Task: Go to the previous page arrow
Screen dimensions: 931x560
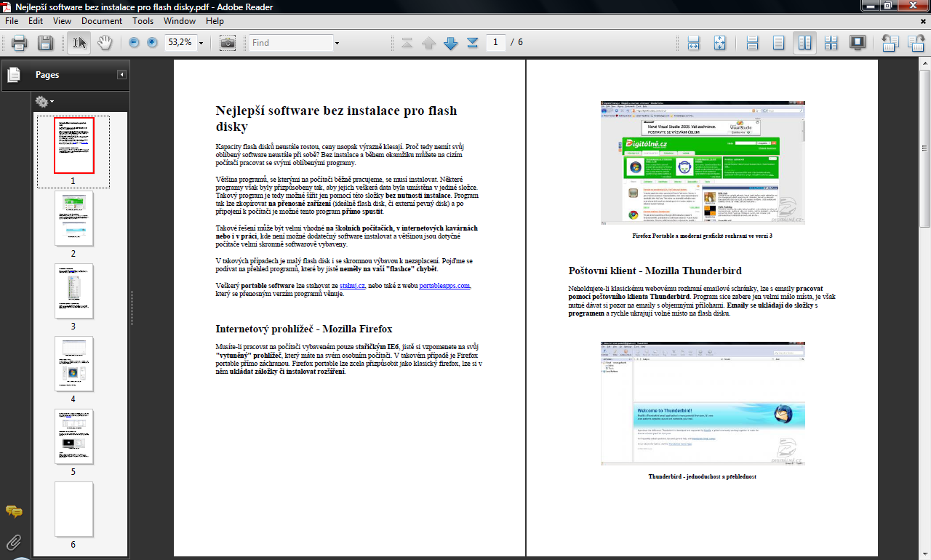Action: tap(429, 43)
